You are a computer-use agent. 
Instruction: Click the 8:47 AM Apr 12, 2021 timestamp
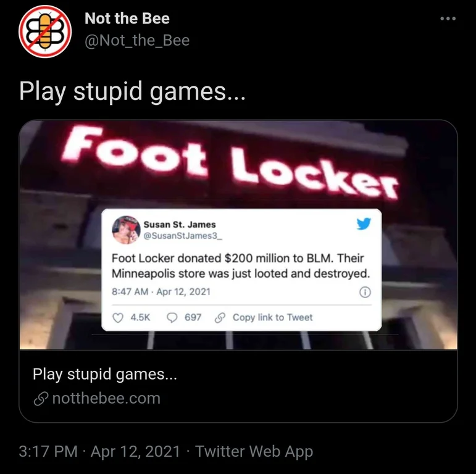[161, 292]
